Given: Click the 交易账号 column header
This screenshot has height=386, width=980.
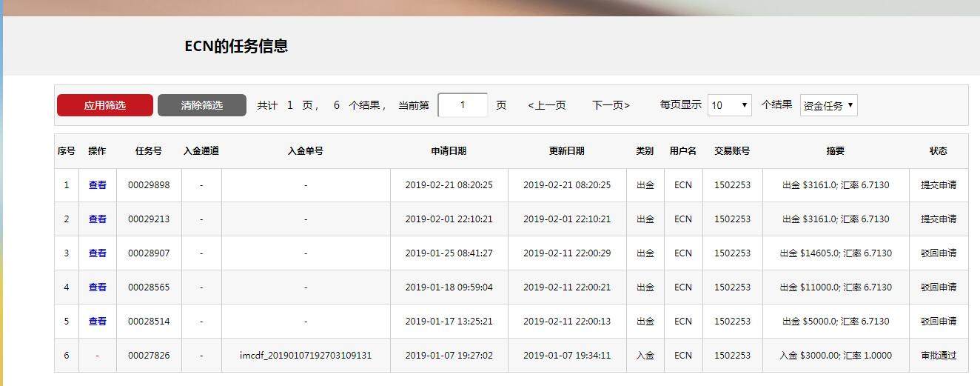Looking at the screenshot, I should click(732, 151).
